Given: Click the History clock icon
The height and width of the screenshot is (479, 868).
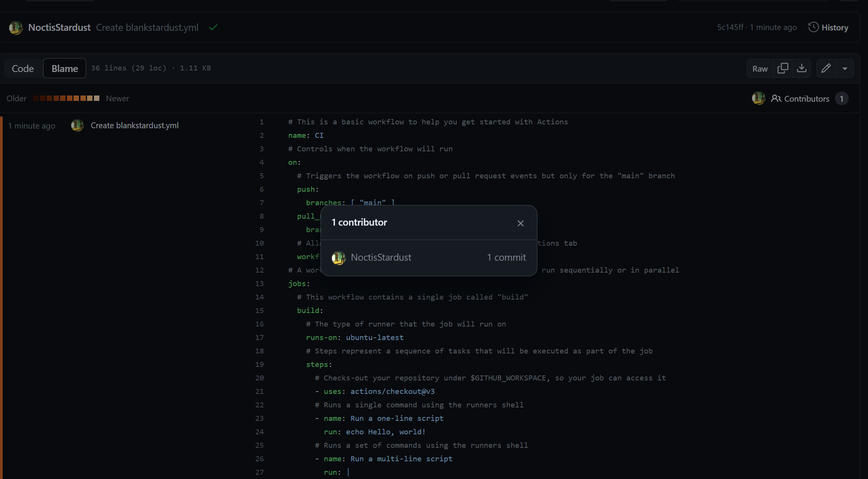Looking at the screenshot, I should point(813,27).
